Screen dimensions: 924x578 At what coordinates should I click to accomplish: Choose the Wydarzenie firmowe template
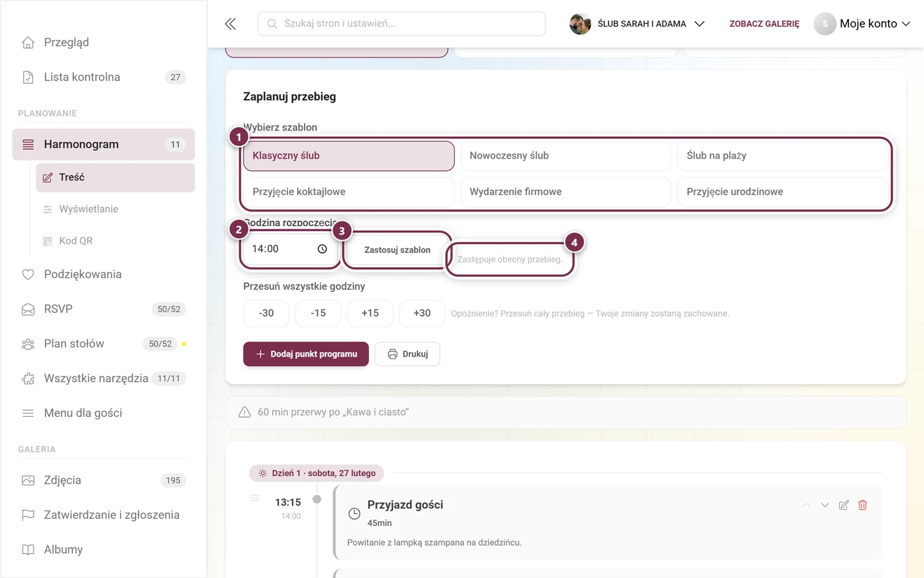click(566, 192)
